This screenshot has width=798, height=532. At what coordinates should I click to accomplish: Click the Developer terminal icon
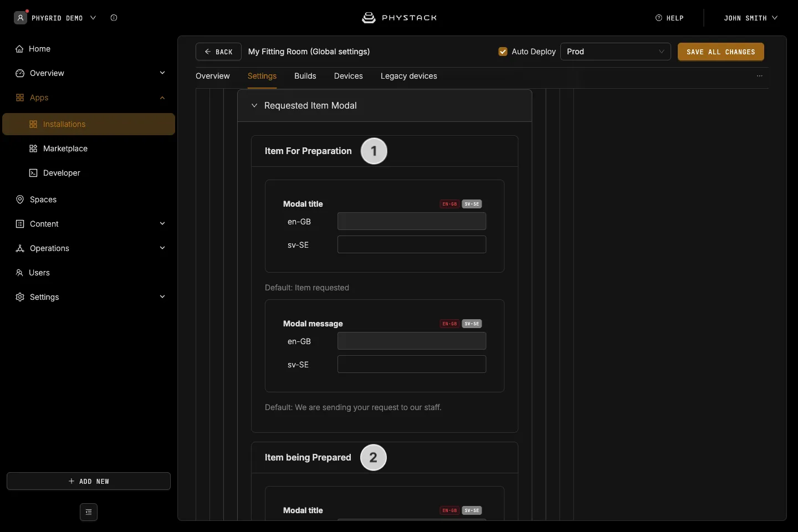(33, 173)
